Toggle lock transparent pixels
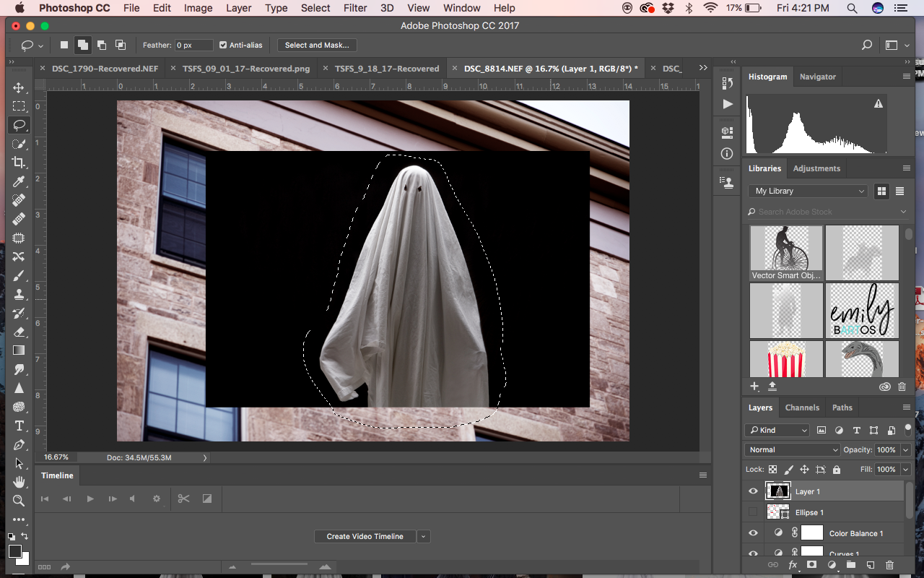The image size is (924, 578). click(772, 470)
